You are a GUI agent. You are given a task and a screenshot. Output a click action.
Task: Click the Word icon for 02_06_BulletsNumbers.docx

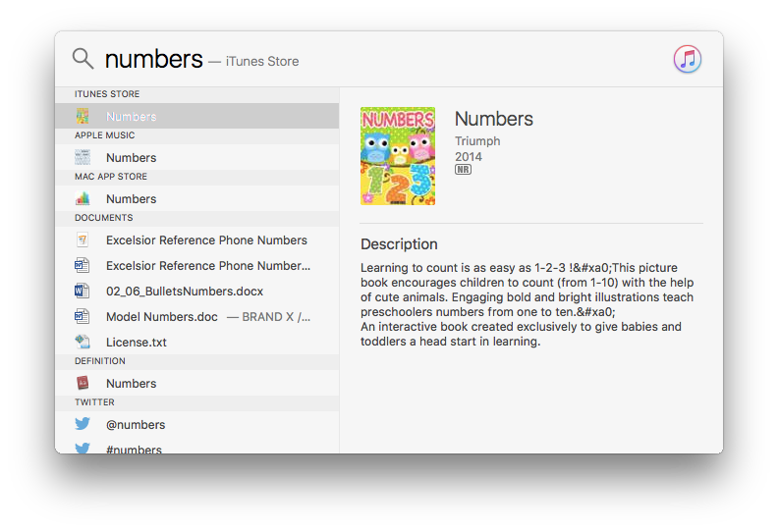[83, 291]
